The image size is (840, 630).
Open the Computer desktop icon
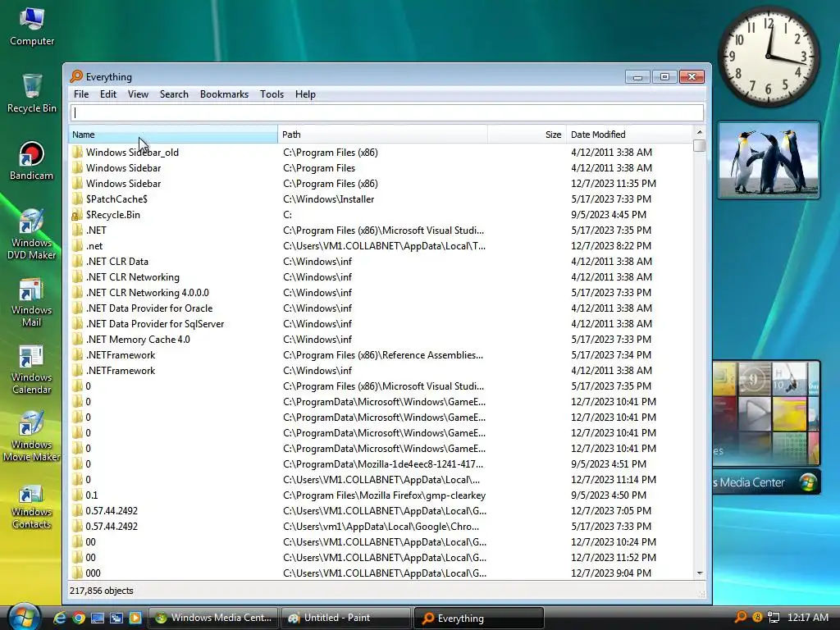pos(32,27)
